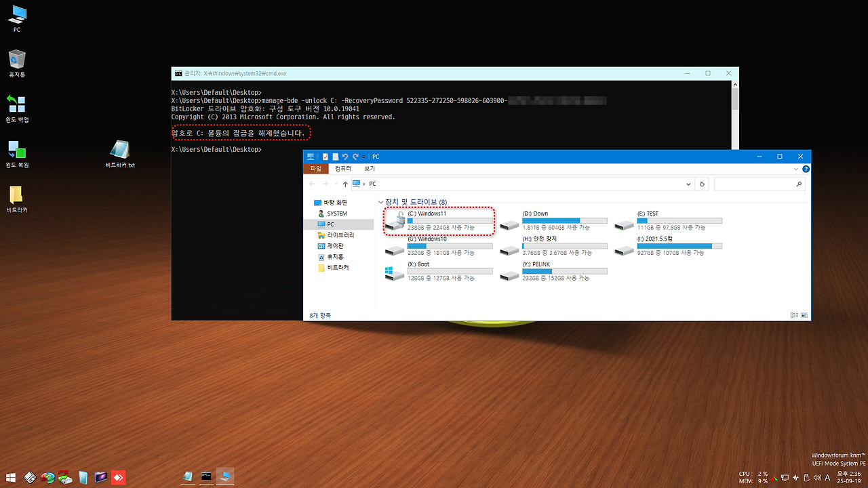Select 라이브러리 in navigation pane
Image resolution: width=868 pixels, height=488 pixels.
coord(336,235)
